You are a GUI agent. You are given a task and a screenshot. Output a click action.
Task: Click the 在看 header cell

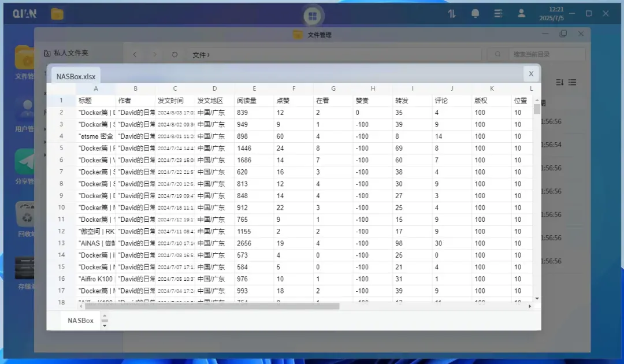(333, 101)
